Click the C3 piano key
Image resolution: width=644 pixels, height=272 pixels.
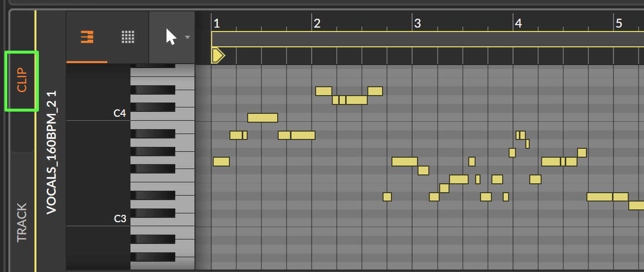[x=162, y=222]
